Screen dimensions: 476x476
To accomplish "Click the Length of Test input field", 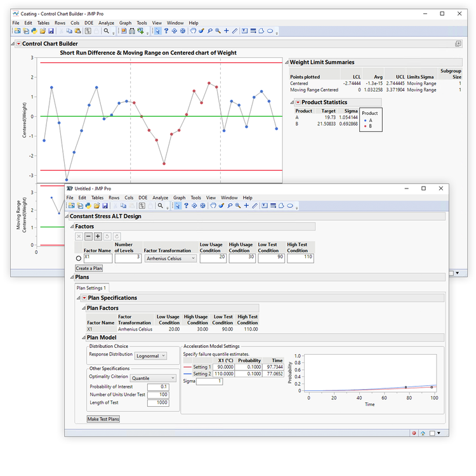I will coord(157,402).
